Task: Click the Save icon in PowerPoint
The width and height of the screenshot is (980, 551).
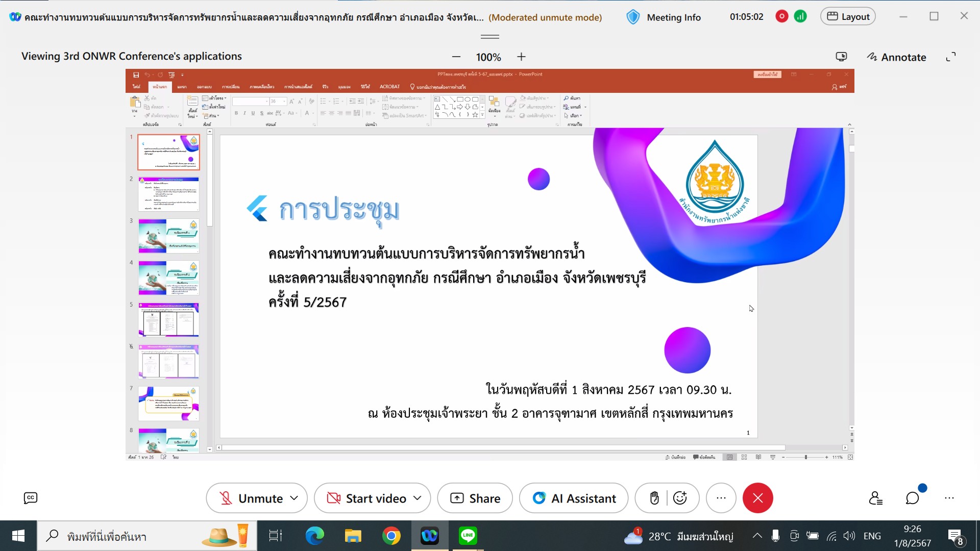Action: [136, 74]
